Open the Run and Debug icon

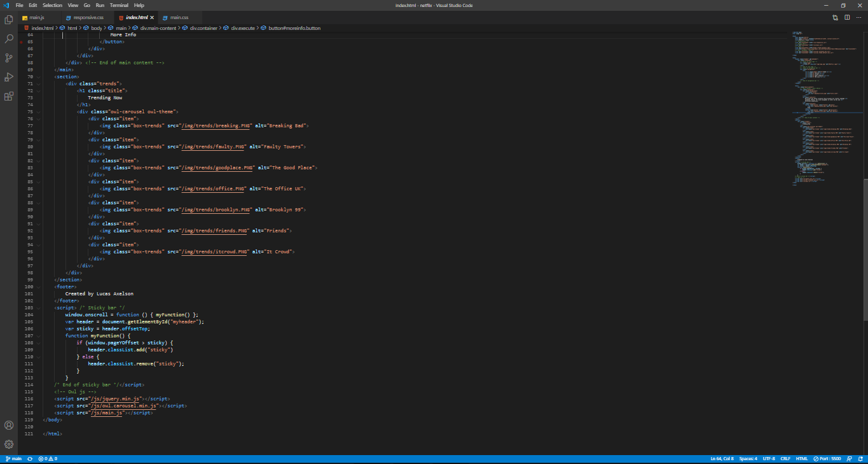8,77
